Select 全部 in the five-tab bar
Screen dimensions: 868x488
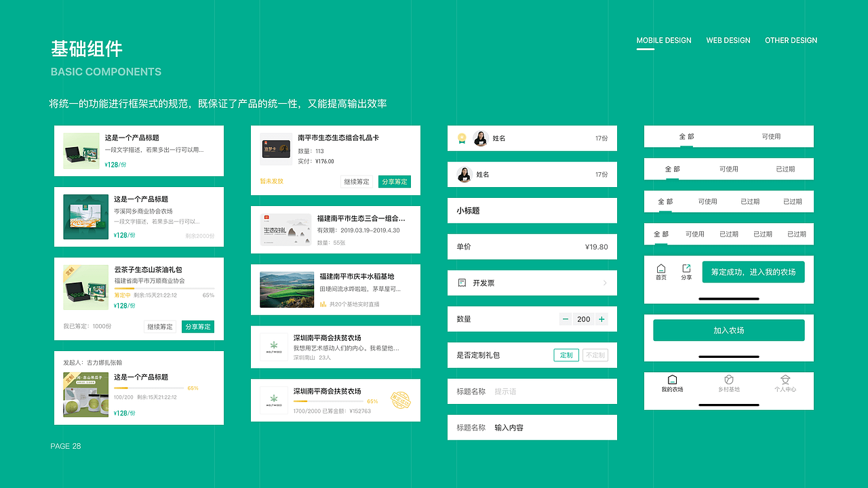pos(660,235)
